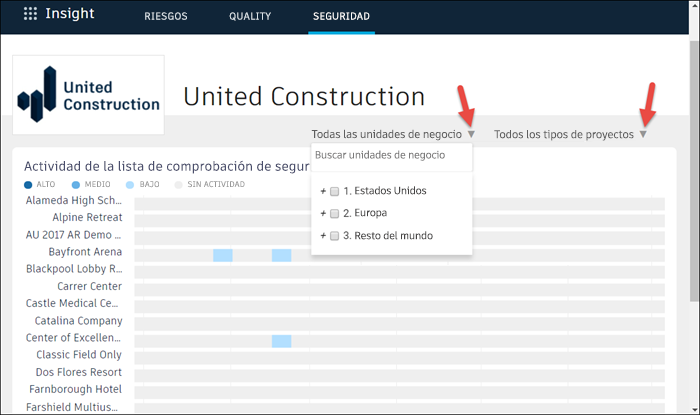700x415 pixels.
Task: Expand the Estados Unidos plus sign
Action: click(323, 191)
